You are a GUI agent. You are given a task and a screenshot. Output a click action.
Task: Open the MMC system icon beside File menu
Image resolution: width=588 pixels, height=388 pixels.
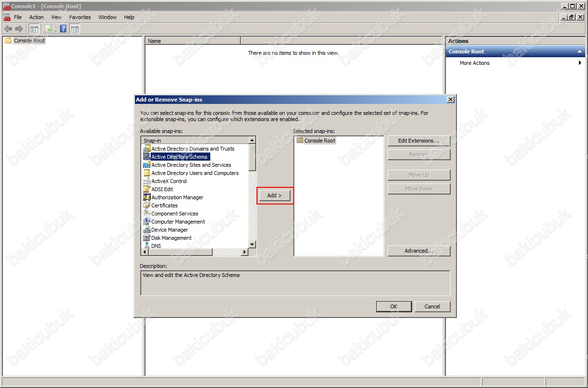pos(7,17)
